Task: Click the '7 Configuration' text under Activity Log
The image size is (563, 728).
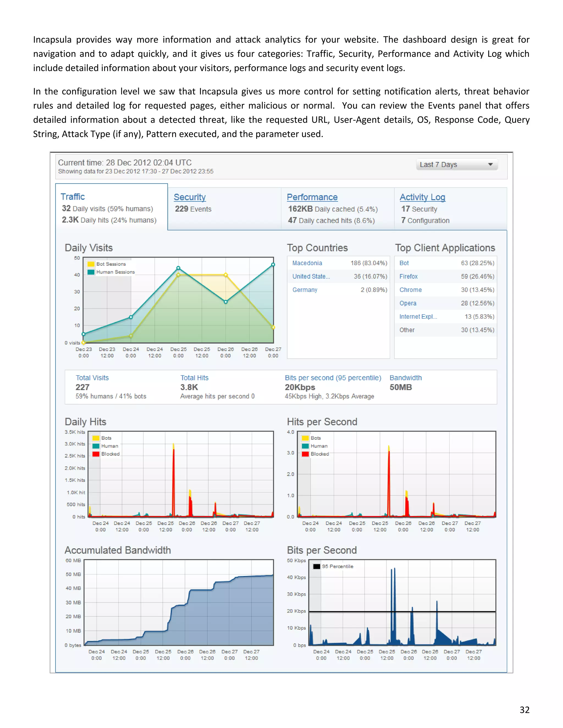Action: 425,220
